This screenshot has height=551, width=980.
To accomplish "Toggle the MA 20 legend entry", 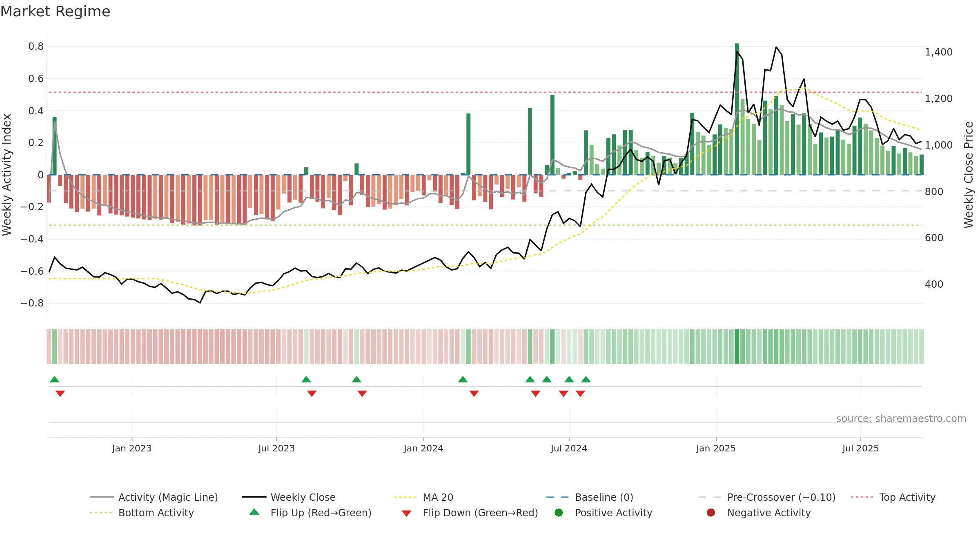I will [x=423, y=497].
